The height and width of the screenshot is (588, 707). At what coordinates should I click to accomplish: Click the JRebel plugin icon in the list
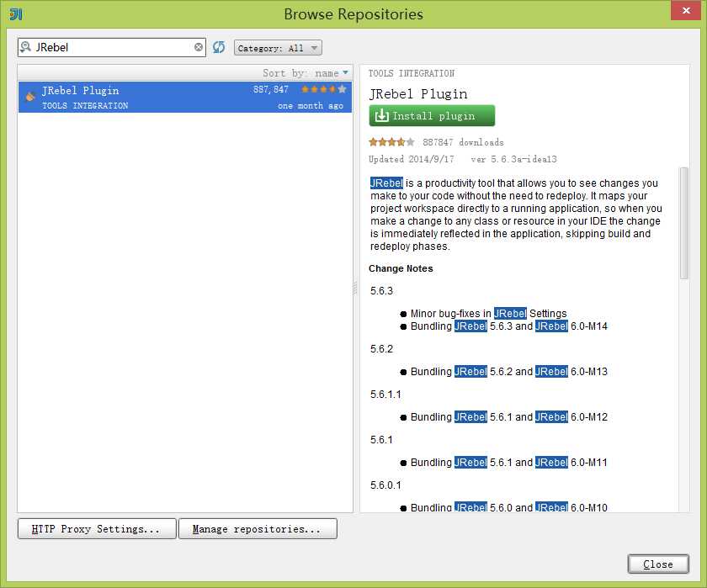click(x=30, y=96)
